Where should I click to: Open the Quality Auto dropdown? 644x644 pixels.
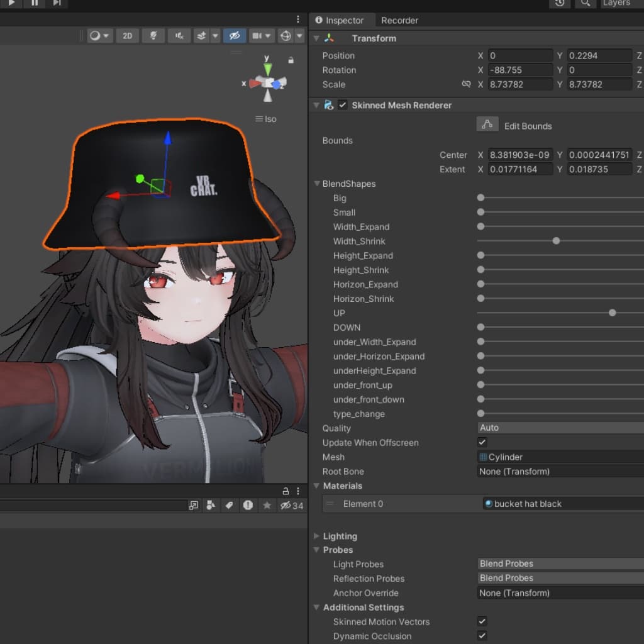(x=560, y=428)
